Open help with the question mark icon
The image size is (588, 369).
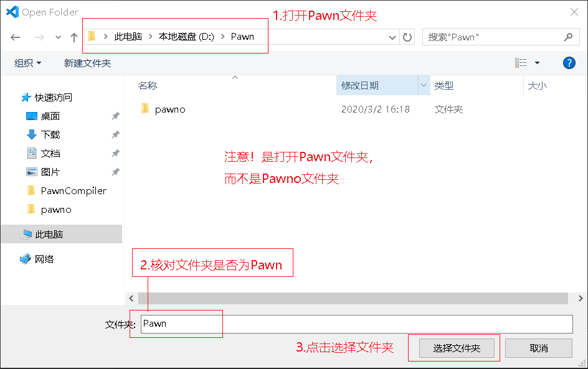click(569, 63)
